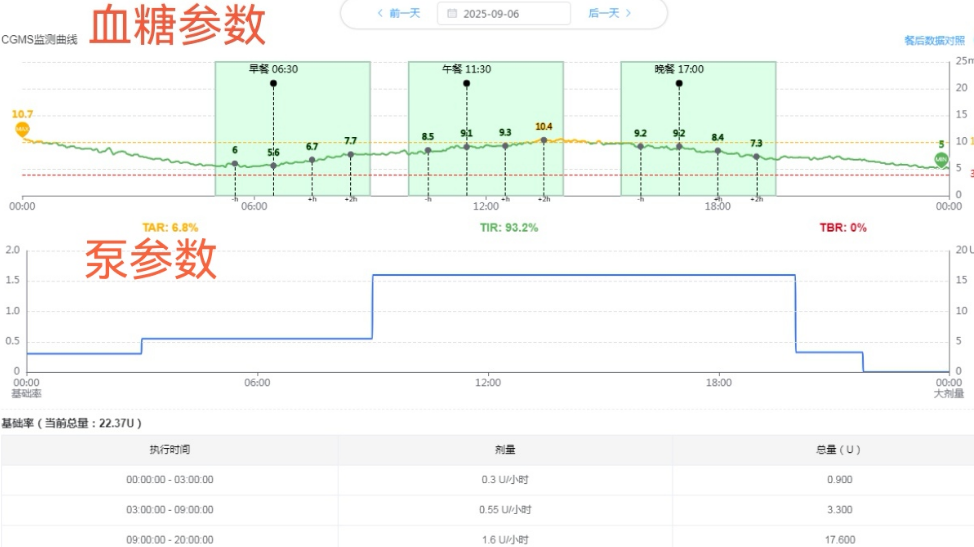Select the 10.4 glucose data point
Viewport: 974px width, 547px height.
543,140
